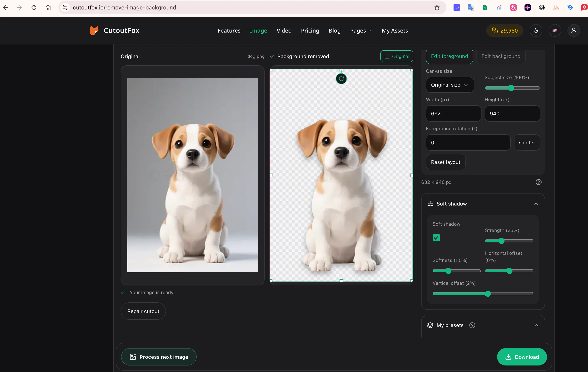The height and width of the screenshot is (372, 588).
Task: Switch to the Edit background tab
Action: point(501,56)
